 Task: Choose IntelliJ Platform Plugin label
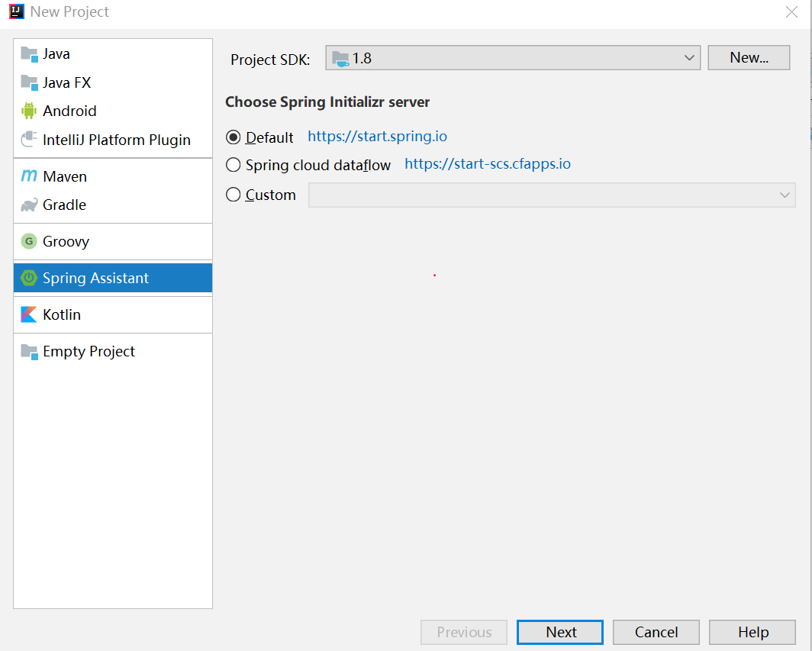click(x=117, y=140)
